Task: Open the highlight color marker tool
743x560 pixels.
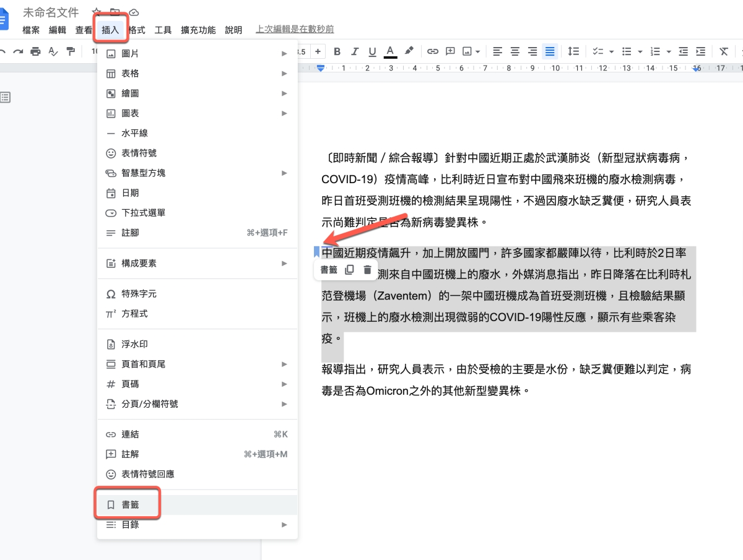Action: (x=409, y=51)
